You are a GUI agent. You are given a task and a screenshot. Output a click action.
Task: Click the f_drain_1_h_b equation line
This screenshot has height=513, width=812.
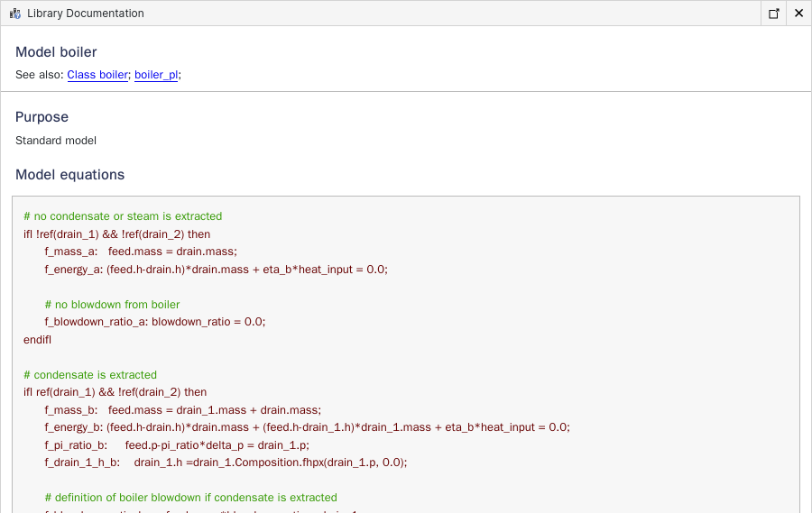pyautogui.click(x=226, y=463)
